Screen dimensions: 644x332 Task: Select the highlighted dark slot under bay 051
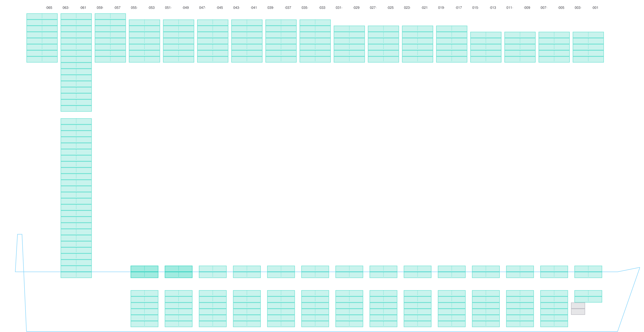coord(179,272)
